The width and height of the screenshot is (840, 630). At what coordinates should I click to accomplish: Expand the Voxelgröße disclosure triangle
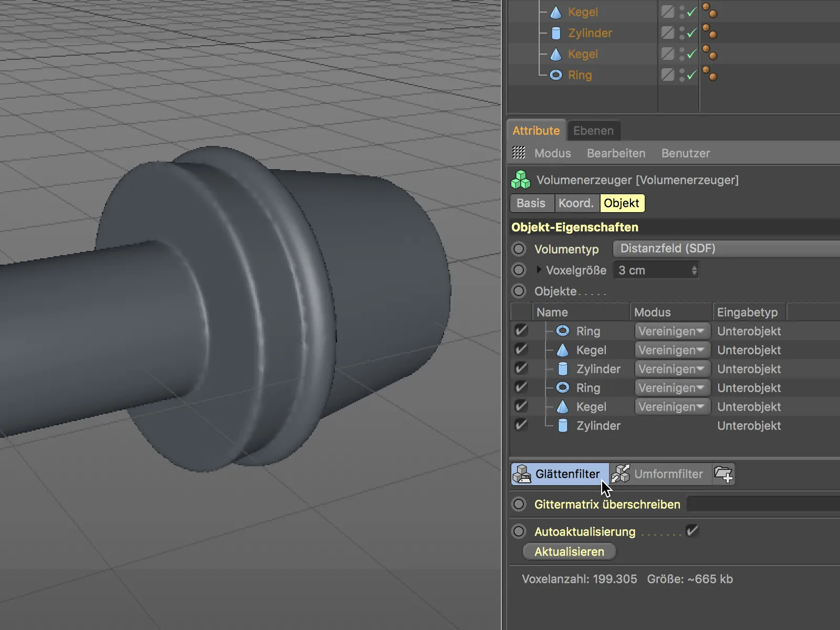[x=539, y=269]
